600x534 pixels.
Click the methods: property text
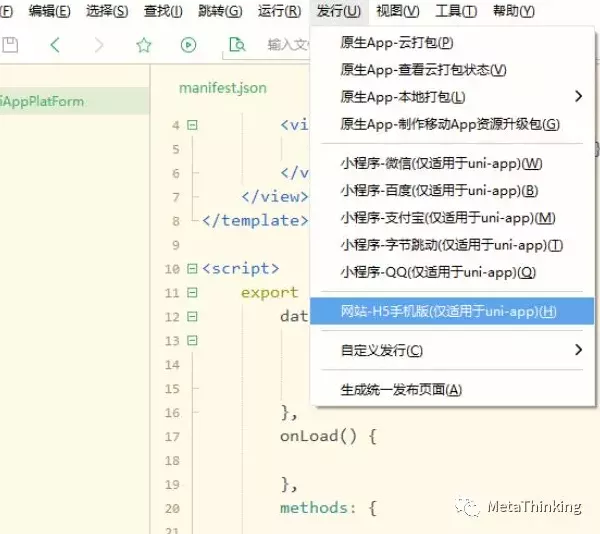pyautogui.click(x=318, y=508)
